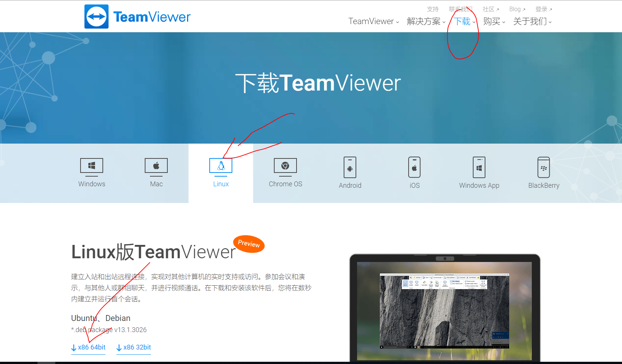Download the x86 64bit deb package

88,348
